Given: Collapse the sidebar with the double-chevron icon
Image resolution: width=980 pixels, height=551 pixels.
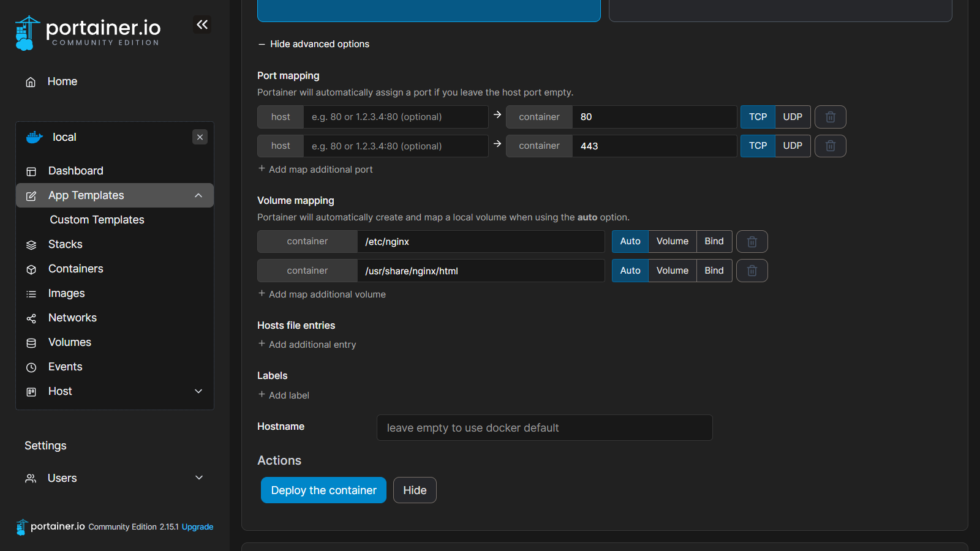Looking at the screenshot, I should 202,24.
